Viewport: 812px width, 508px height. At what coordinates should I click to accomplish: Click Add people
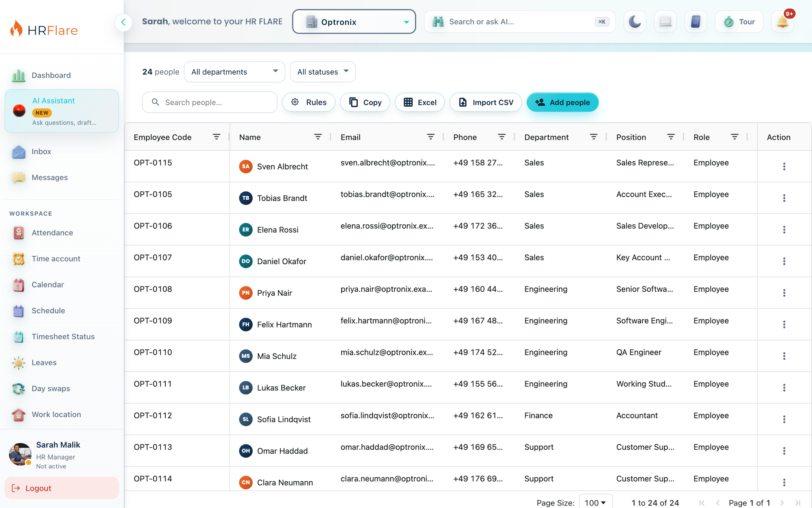[562, 102]
